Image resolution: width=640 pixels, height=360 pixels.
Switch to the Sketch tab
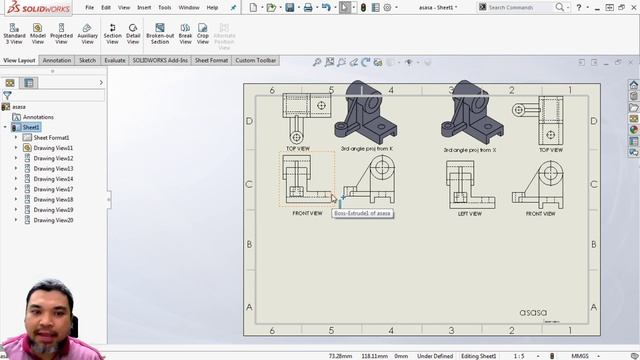87,60
